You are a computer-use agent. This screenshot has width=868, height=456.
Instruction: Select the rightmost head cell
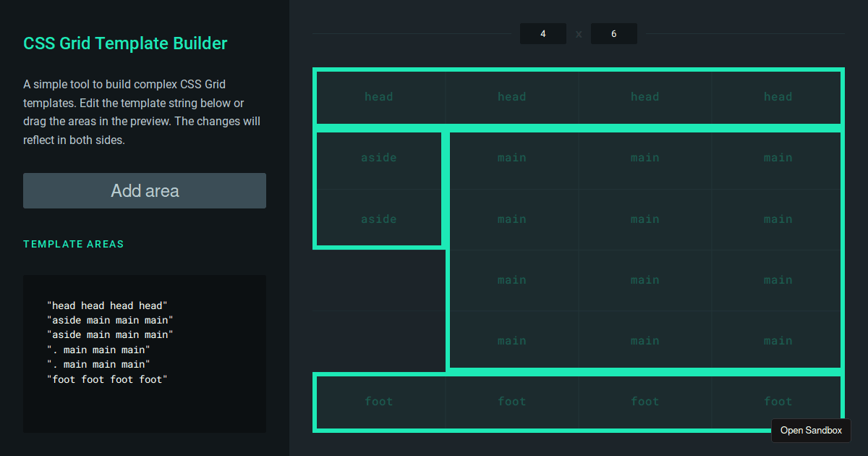(778, 96)
